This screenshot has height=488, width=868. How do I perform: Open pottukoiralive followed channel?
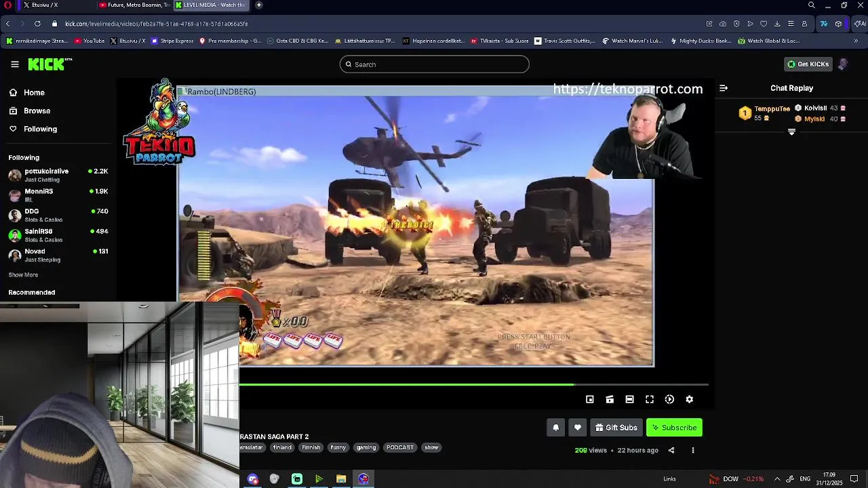[58, 175]
